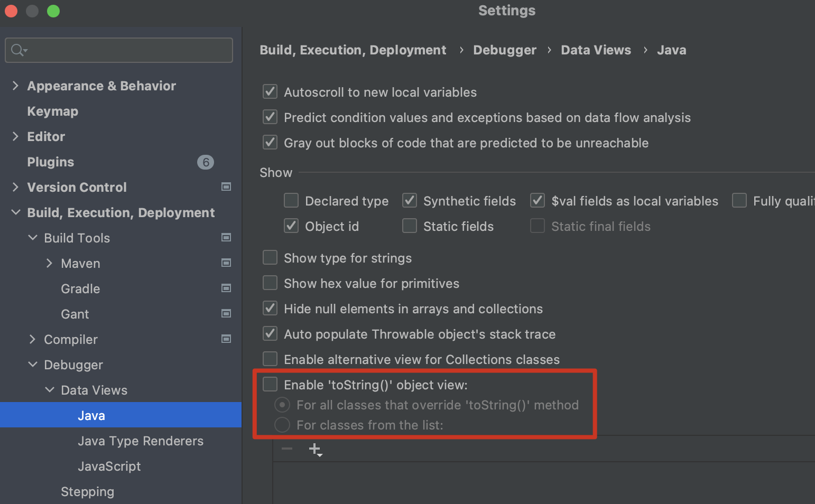Click Debugger breadcrumb link
The image size is (815, 504).
(x=505, y=50)
